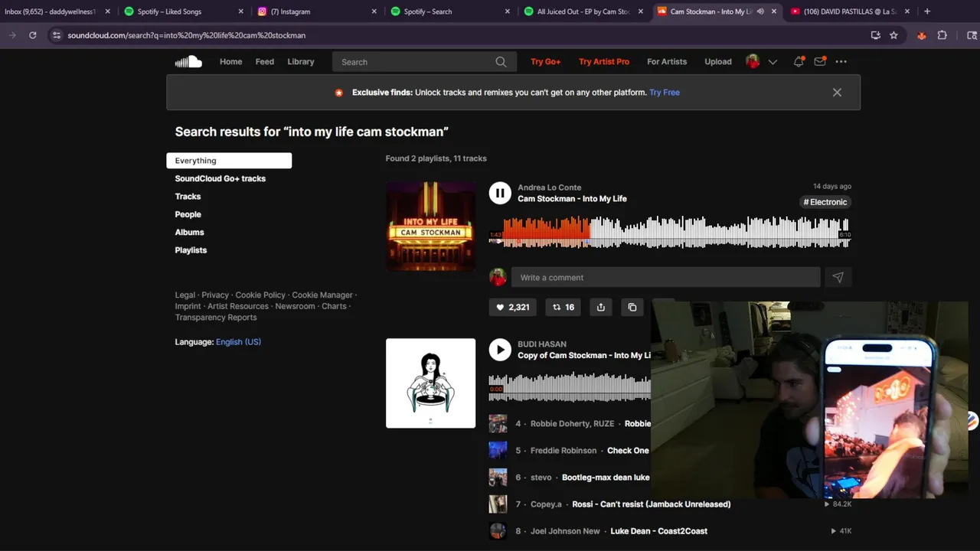Viewport: 980px width, 551px height.
Task: Select Robbie Doherty, RUZE playlist track
Action: click(x=570, y=424)
